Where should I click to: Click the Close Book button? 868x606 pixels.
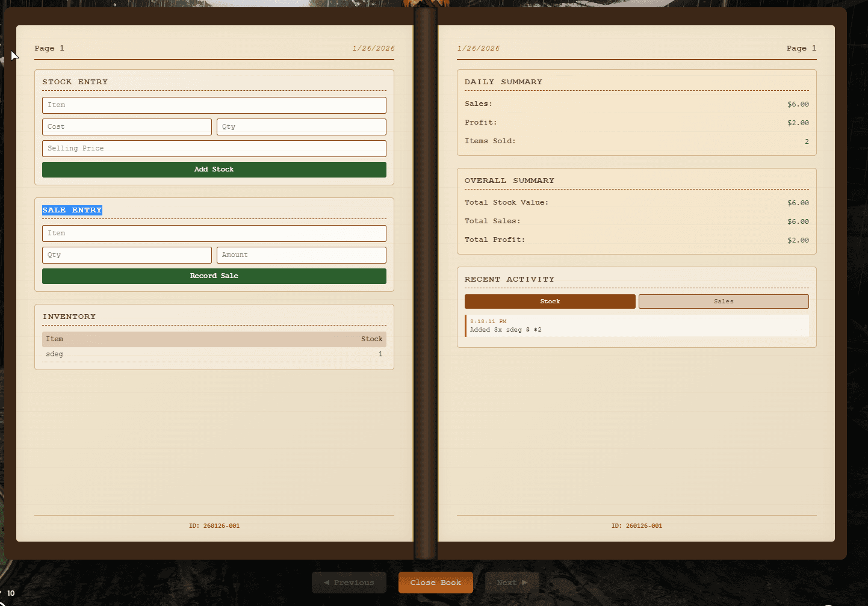[436, 583]
